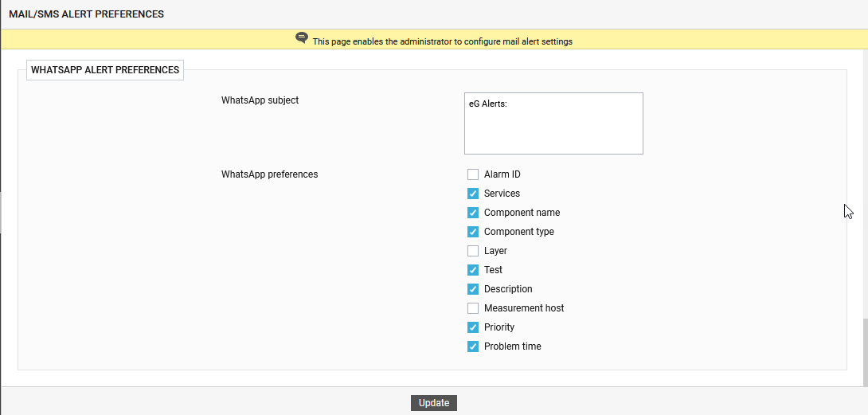
Task: Enable the Alarm ID checkbox
Action: [x=473, y=174]
